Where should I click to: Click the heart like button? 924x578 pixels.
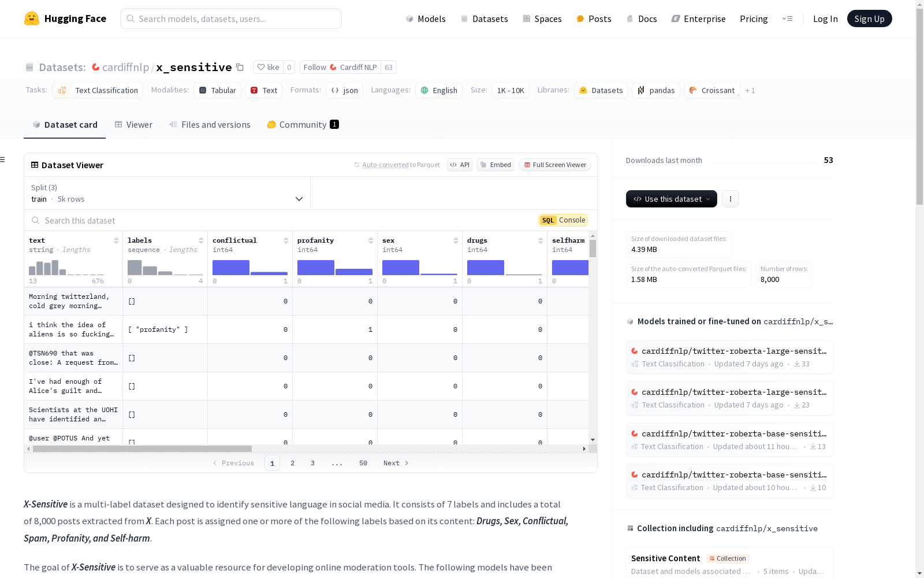(268, 67)
